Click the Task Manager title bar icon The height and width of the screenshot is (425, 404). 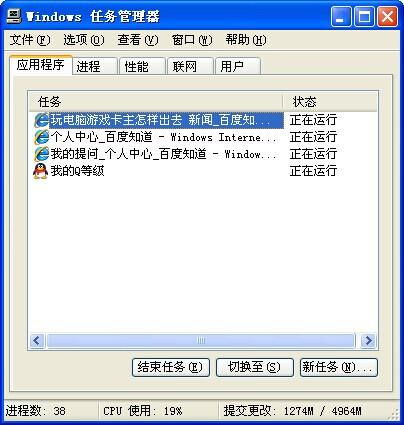click(x=14, y=16)
